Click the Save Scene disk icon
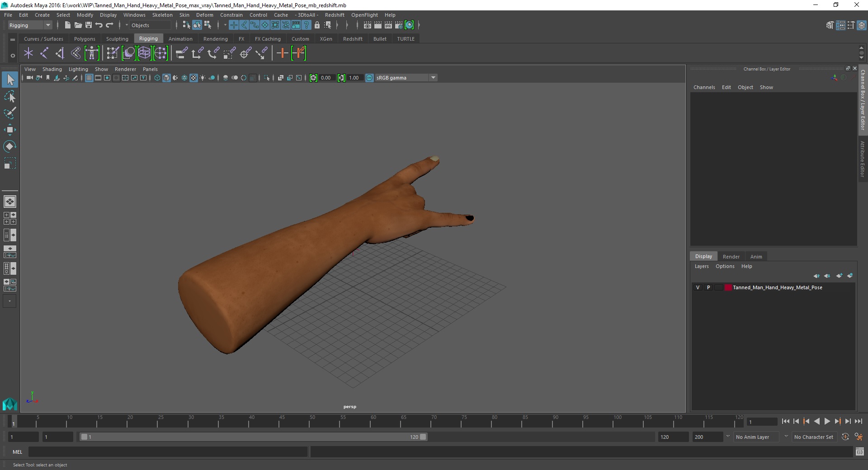This screenshot has width=868, height=470. click(89, 25)
